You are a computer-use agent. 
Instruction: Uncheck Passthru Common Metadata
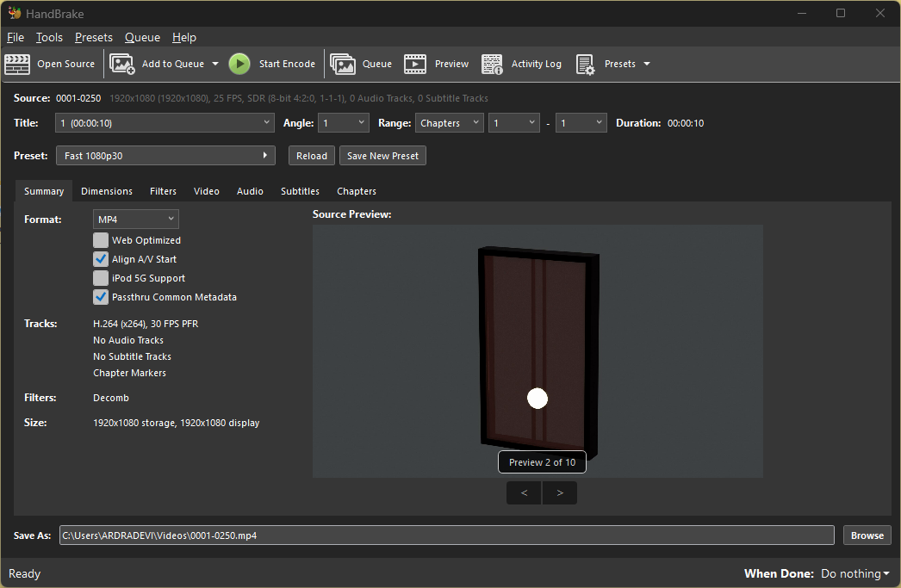click(101, 297)
